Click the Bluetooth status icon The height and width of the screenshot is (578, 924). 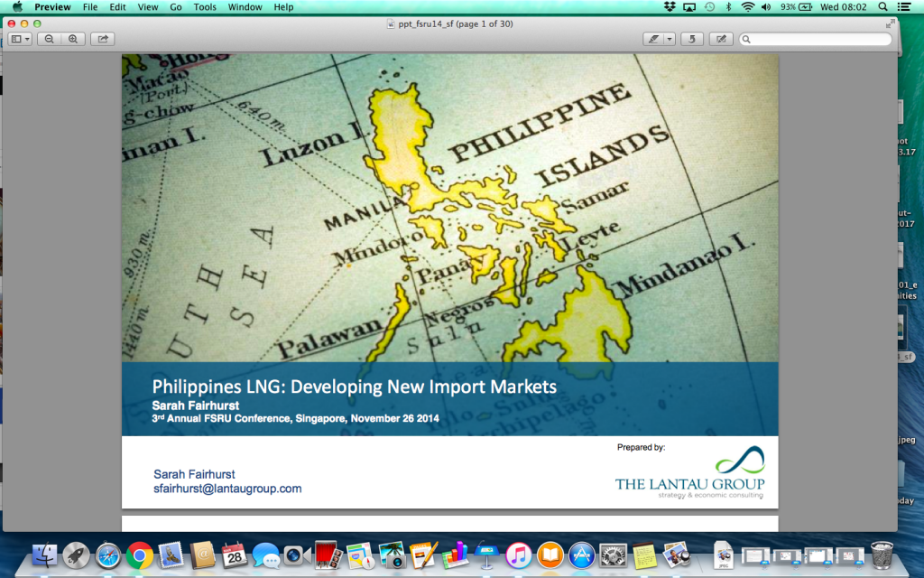(729, 6)
